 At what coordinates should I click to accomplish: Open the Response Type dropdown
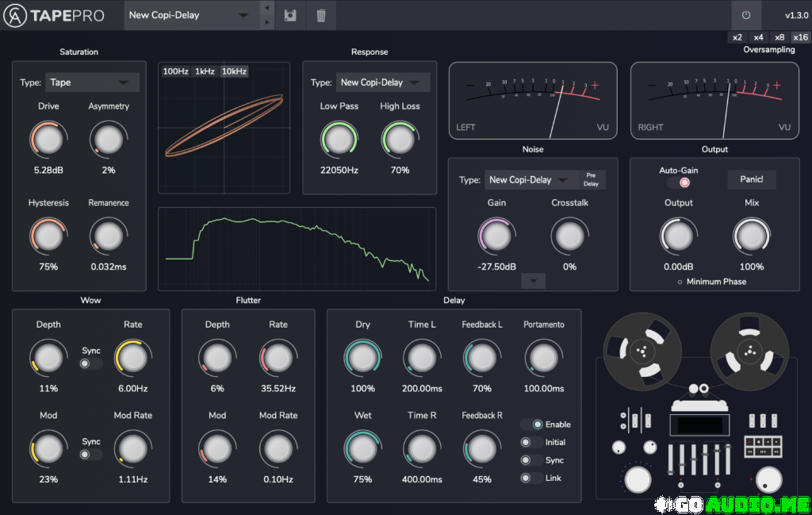tap(383, 83)
